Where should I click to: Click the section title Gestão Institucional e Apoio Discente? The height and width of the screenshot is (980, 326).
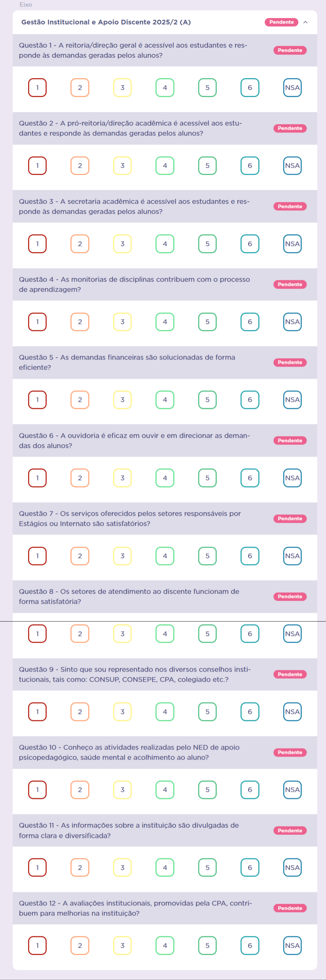coord(106,22)
